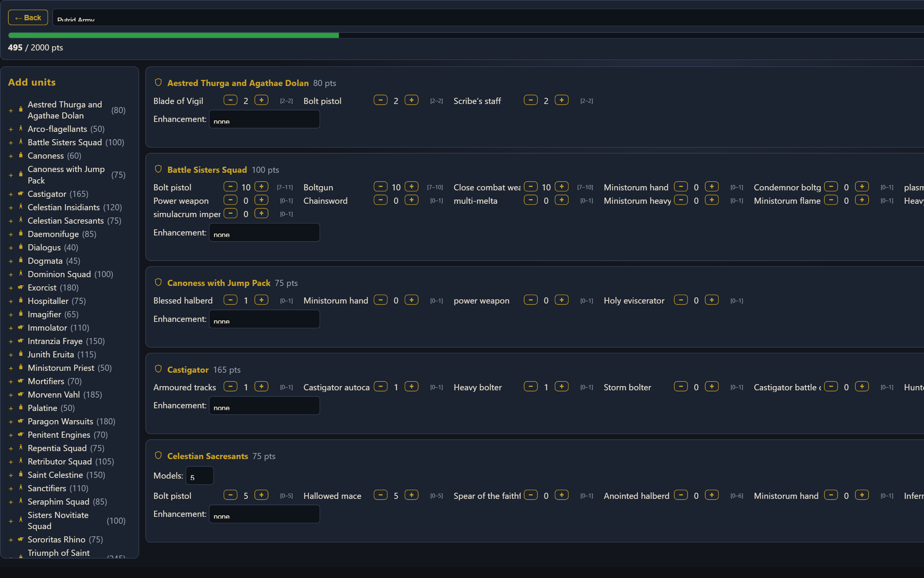Increase Holy eviscerator count for Canoness
This screenshot has width=924, height=578.
tap(712, 300)
